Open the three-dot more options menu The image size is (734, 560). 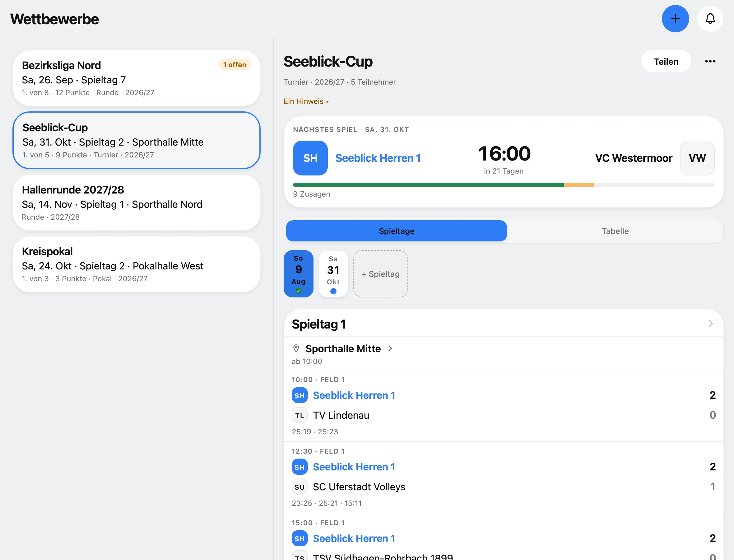710,61
